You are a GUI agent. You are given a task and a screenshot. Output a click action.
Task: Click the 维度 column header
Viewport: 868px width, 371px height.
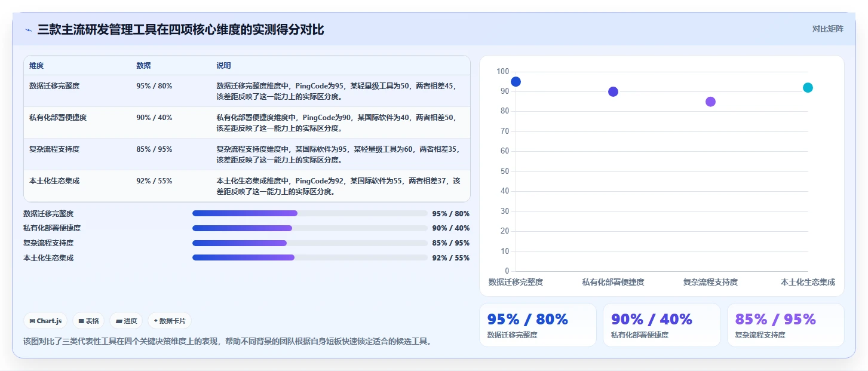36,66
